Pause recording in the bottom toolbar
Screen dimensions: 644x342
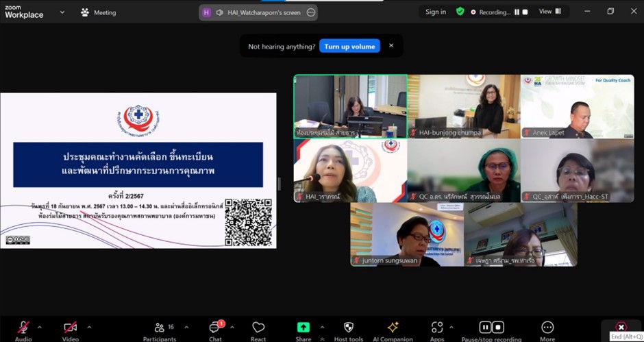pyautogui.click(x=486, y=327)
